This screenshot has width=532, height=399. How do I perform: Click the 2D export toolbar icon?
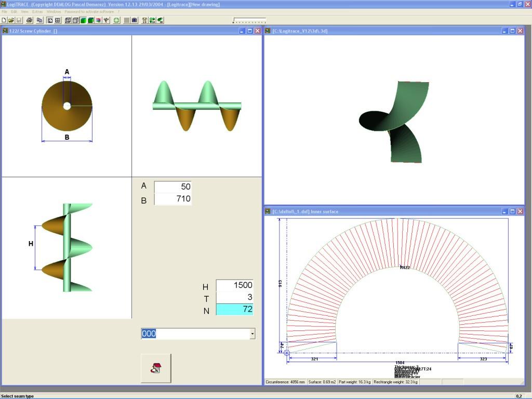pos(144,20)
